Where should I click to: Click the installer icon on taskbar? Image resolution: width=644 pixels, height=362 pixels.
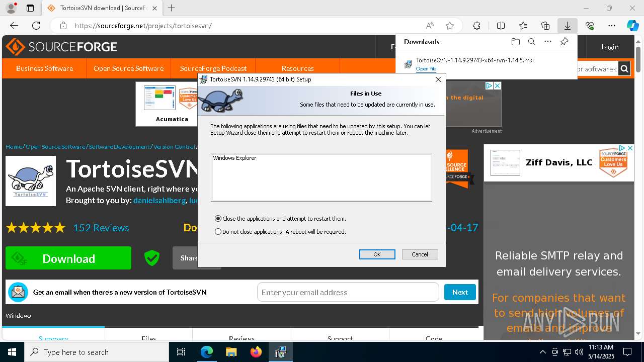coord(281,352)
